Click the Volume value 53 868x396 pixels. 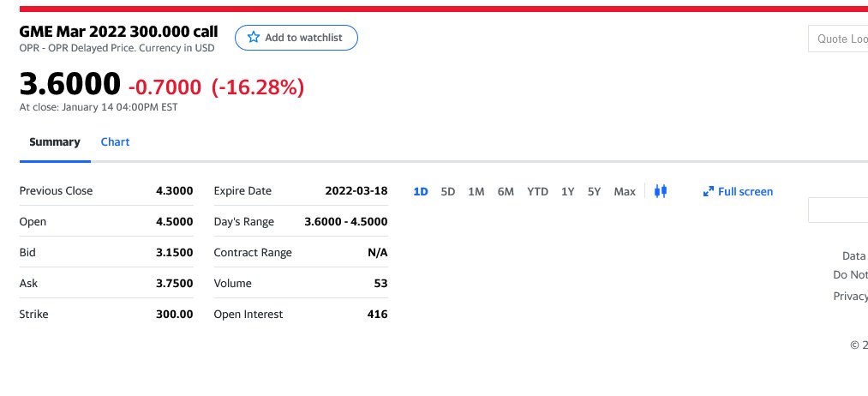380,284
